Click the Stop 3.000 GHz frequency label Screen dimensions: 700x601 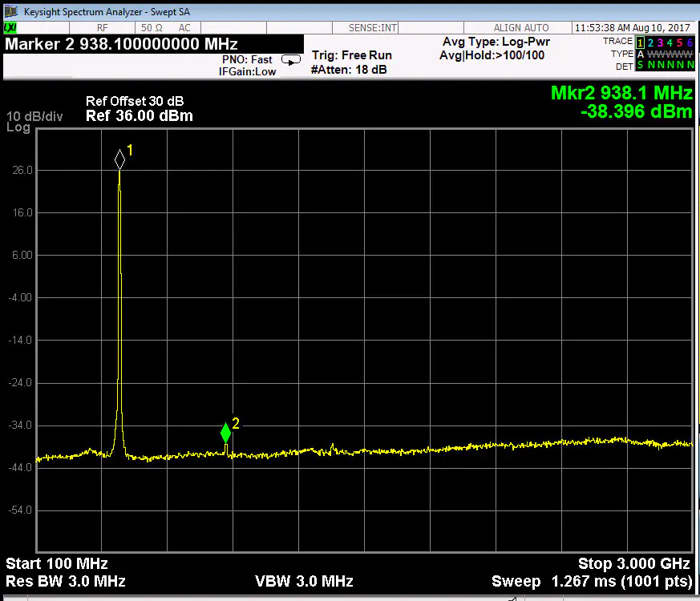pyautogui.click(x=633, y=563)
